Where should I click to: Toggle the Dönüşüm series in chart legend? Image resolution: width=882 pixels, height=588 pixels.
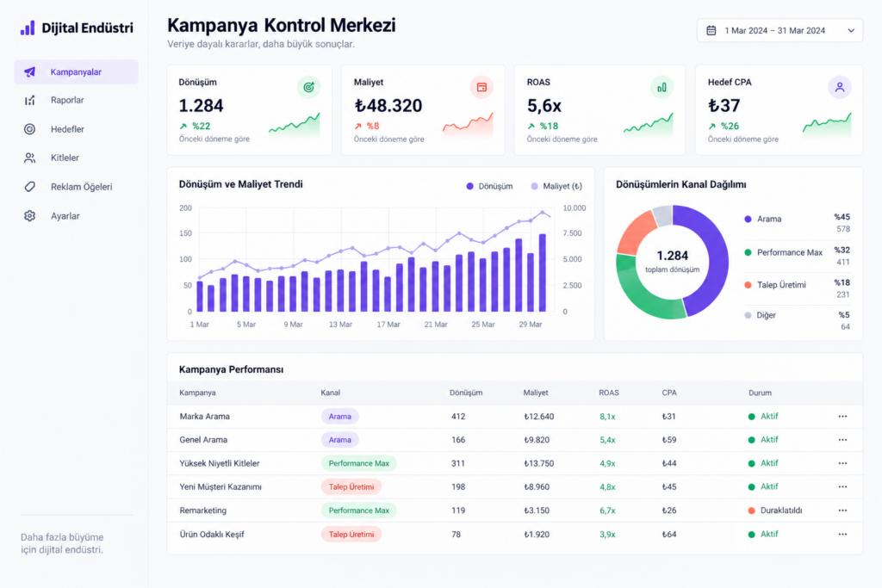[x=489, y=186]
